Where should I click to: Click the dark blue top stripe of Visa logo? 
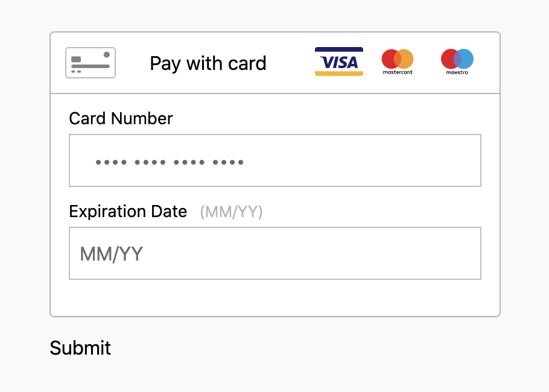(x=339, y=49)
